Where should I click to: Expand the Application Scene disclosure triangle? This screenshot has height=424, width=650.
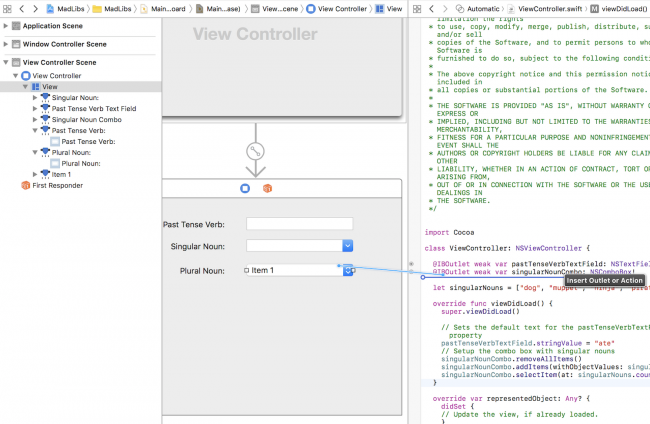tap(7, 27)
